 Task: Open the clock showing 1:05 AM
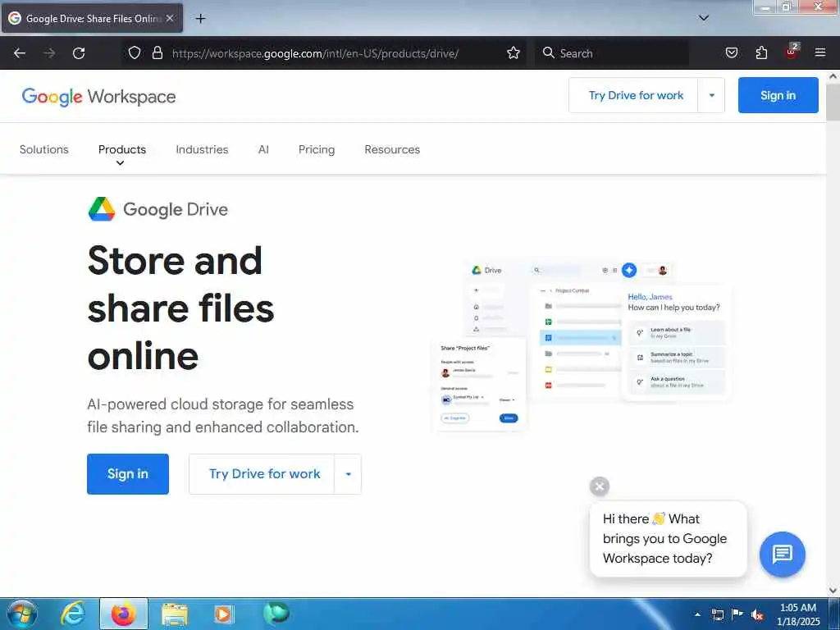click(x=798, y=614)
